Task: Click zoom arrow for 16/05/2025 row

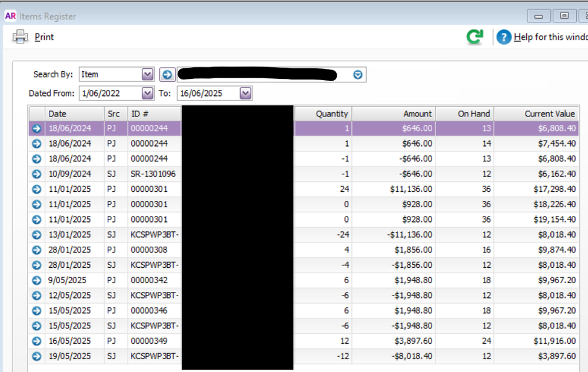Action: pos(36,341)
